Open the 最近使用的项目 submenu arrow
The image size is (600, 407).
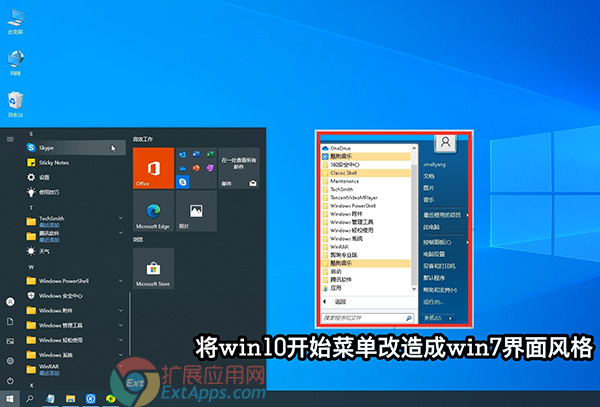click(x=467, y=215)
